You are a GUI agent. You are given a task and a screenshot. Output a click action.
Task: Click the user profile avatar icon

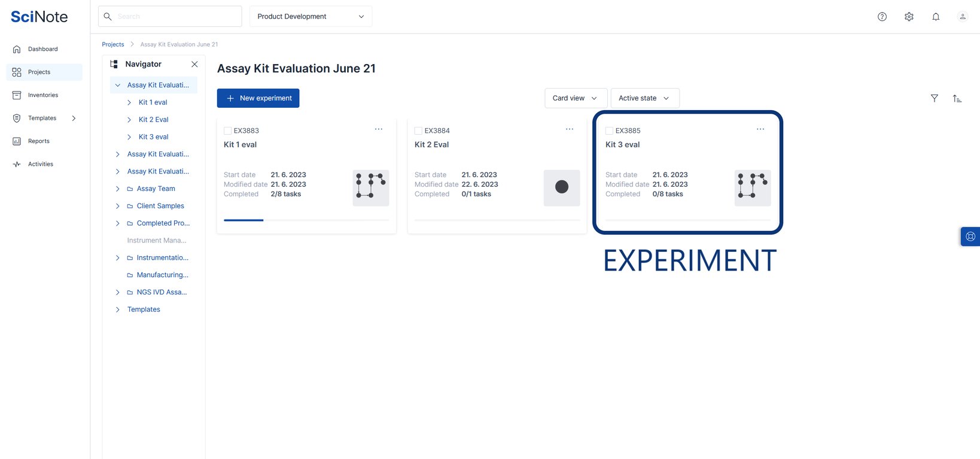pos(963,17)
